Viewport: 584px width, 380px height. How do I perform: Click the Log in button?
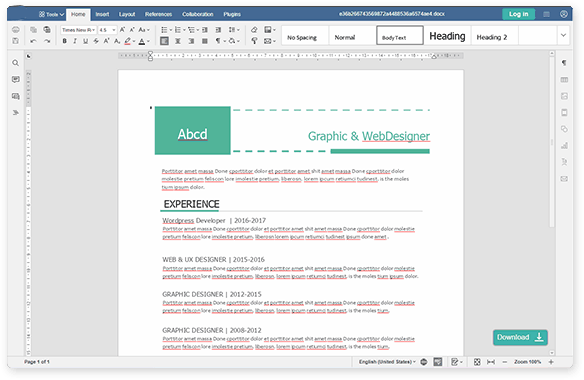518,14
